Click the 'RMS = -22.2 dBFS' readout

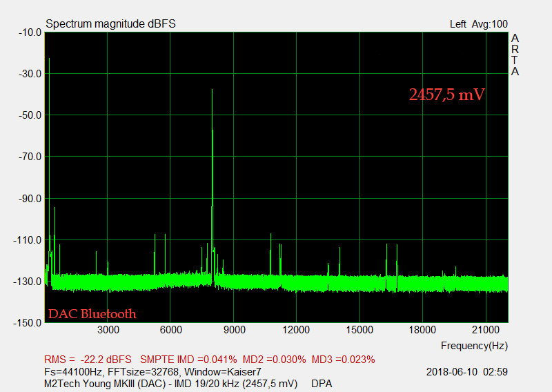click(88, 360)
